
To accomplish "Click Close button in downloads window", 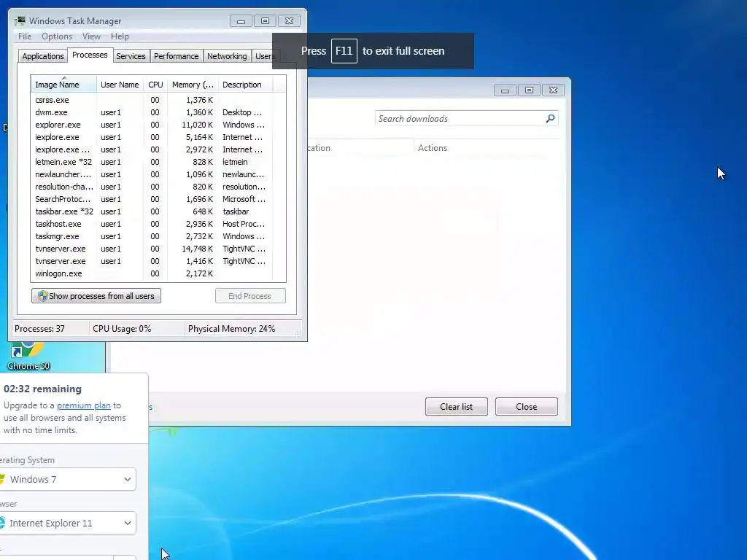I will pos(527,407).
